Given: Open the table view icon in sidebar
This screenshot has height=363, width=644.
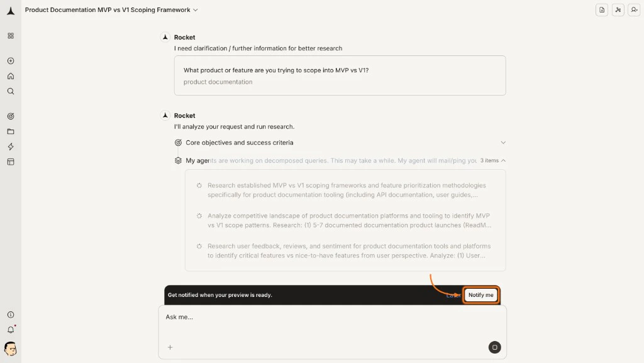Looking at the screenshot, I should (10, 161).
